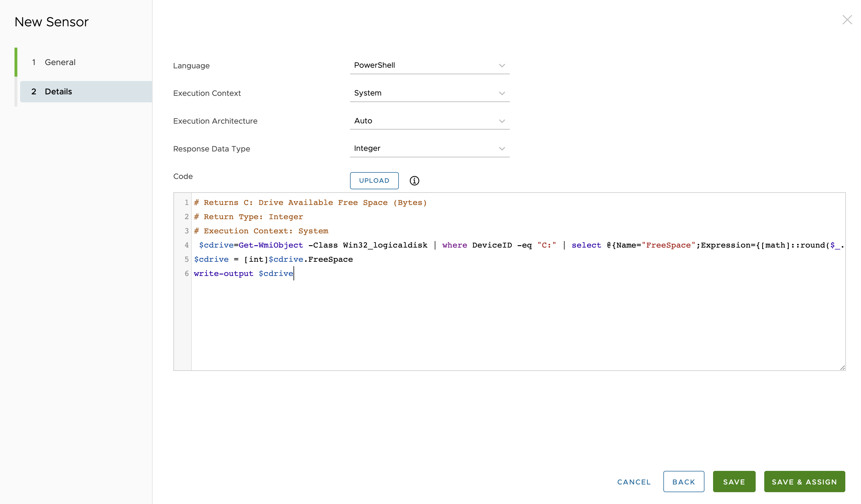Click line number 4 in the gutter

[x=186, y=245]
